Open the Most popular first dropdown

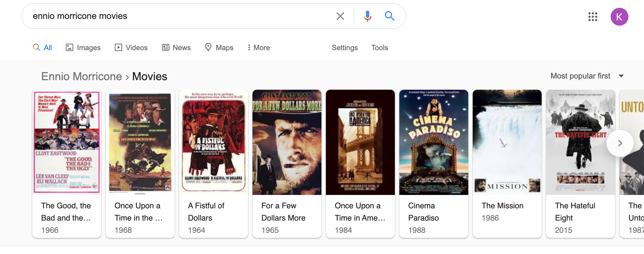click(587, 76)
